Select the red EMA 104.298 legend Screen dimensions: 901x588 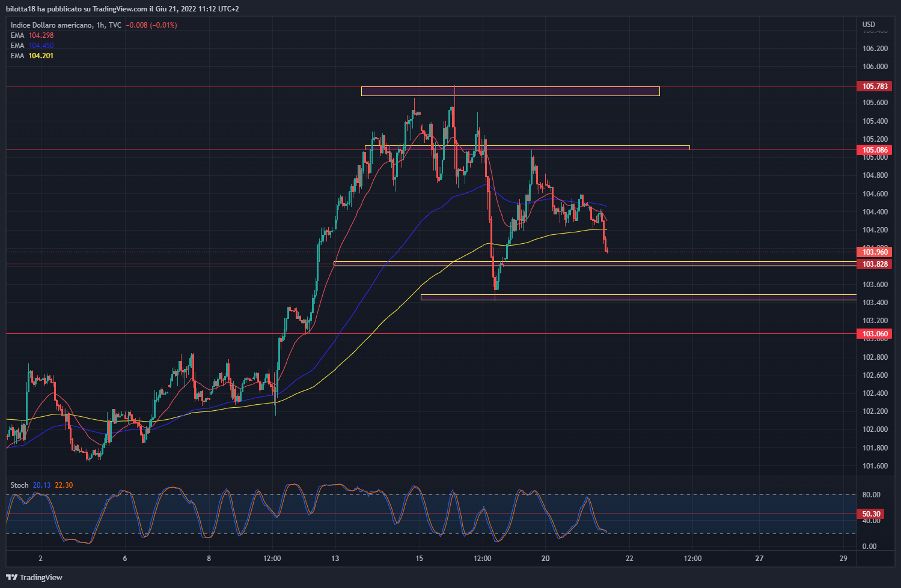coord(32,35)
